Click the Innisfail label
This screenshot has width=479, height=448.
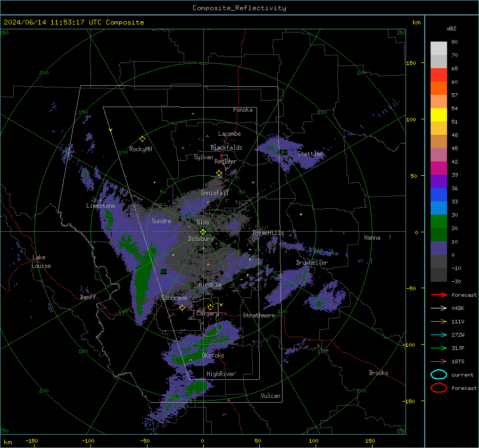(214, 193)
